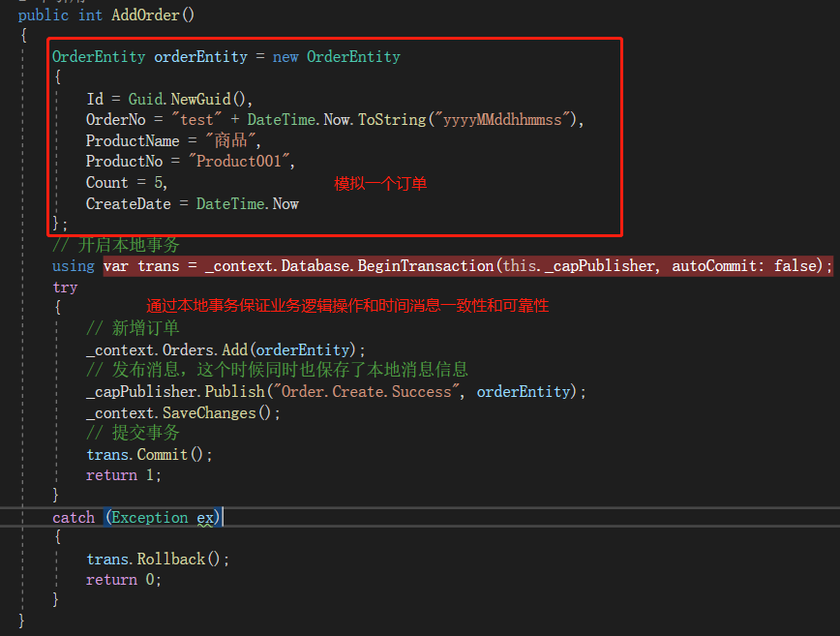Screen dimensions: 840x636
Task: Click the CreateDate property name
Action: (128, 204)
